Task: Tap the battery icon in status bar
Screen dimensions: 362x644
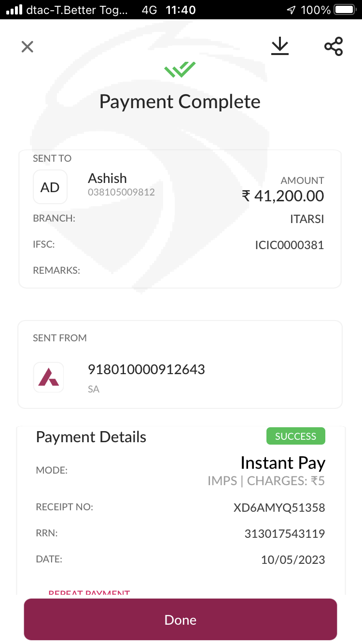Action: (344, 10)
